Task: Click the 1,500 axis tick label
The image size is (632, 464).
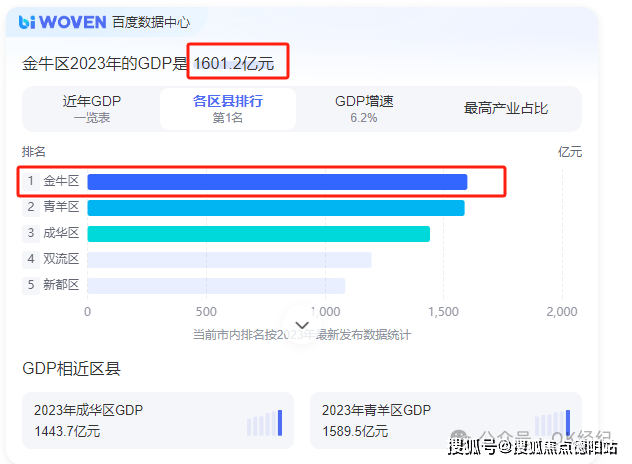Action: tap(443, 312)
